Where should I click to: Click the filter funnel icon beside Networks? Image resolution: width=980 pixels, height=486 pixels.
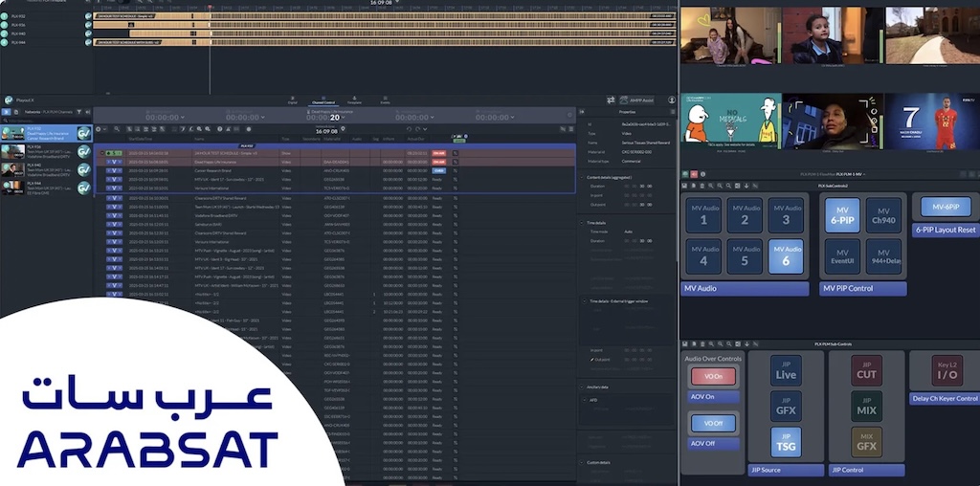click(78, 112)
